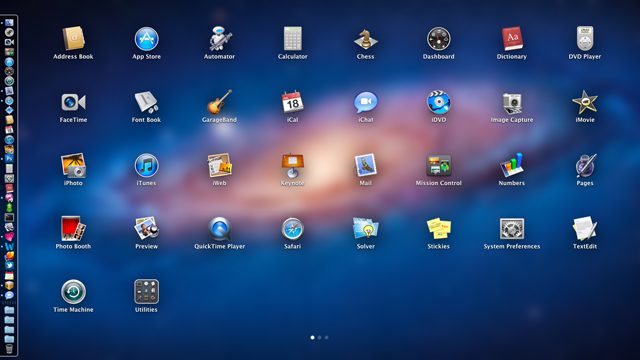640x360 pixels.
Task: Launch System Preferences from Launchpad grid
Action: (512, 229)
